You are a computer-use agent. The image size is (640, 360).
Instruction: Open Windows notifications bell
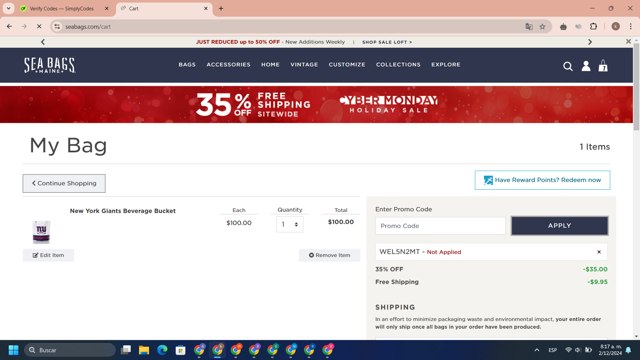tap(628, 350)
